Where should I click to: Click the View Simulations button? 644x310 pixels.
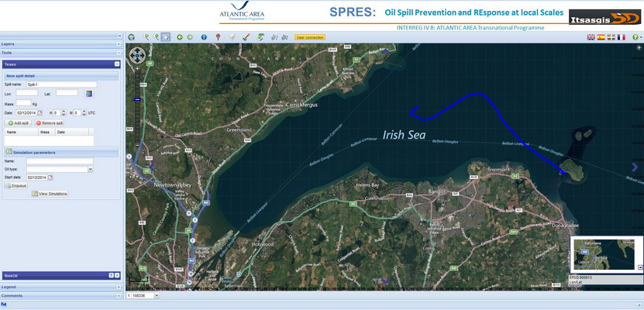50,194
